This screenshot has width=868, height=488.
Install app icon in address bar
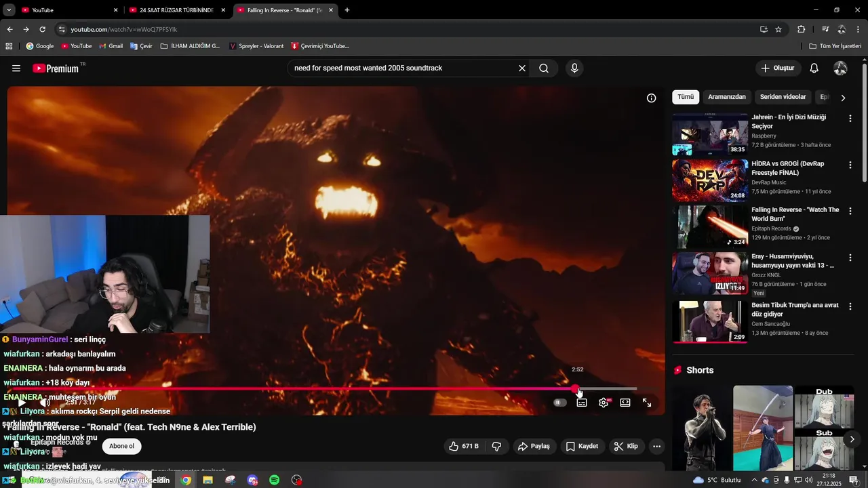[x=764, y=29]
